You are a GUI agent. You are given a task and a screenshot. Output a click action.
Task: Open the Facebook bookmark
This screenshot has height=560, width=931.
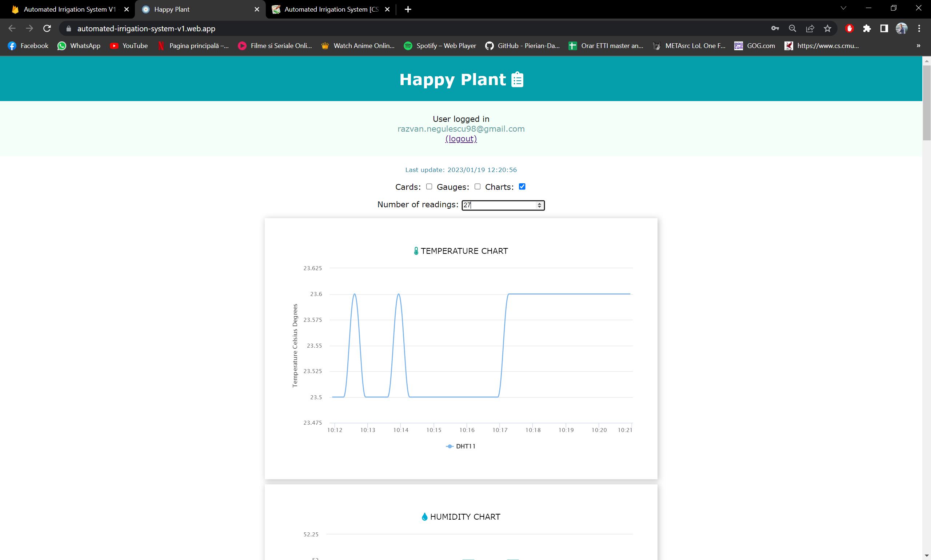tap(28, 46)
